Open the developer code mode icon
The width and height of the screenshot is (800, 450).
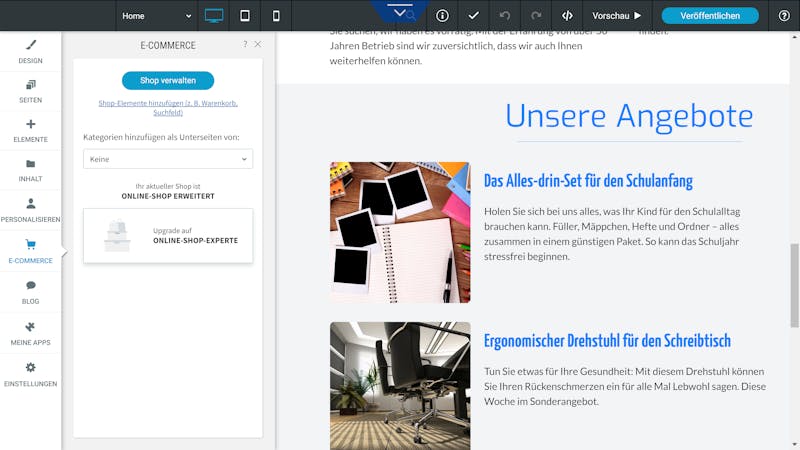(x=567, y=16)
